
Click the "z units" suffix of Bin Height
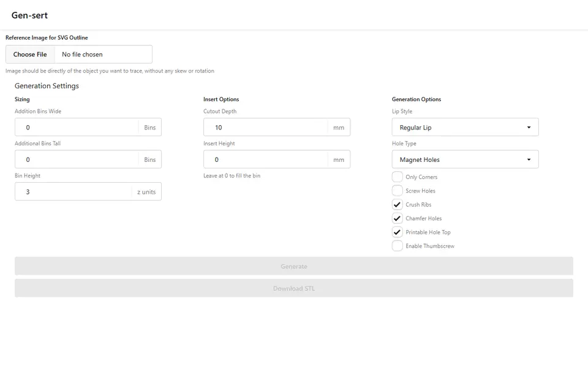coord(146,192)
